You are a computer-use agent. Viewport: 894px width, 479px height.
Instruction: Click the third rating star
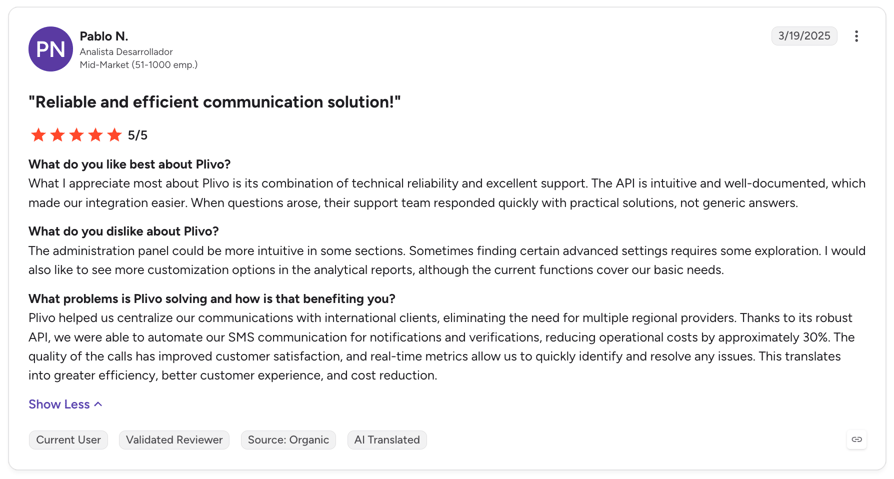pos(76,135)
